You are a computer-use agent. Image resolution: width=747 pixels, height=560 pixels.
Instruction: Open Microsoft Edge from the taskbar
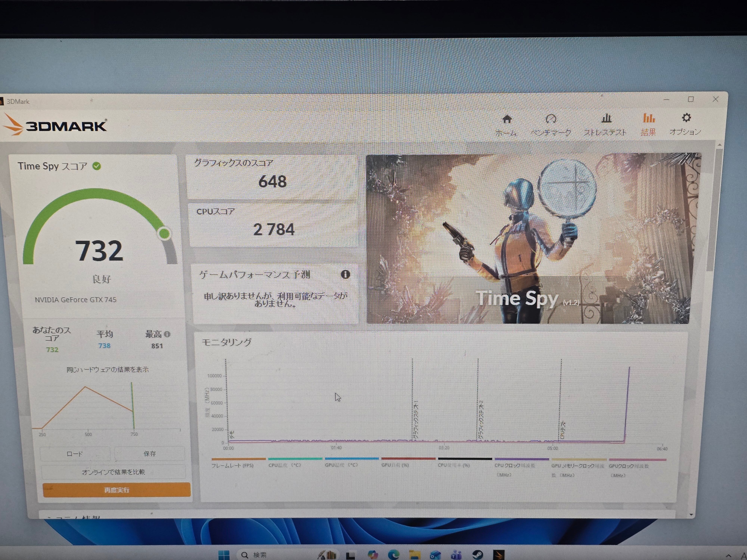(393, 555)
